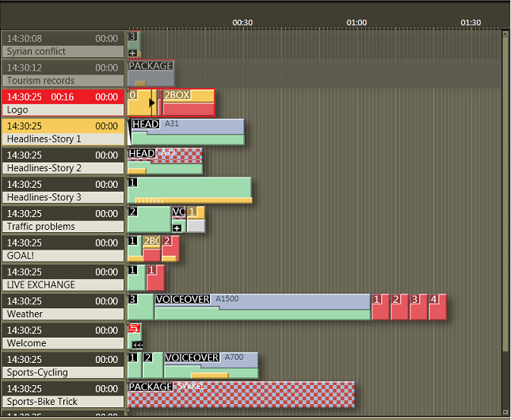The width and height of the screenshot is (511, 420).
Task: Select camera 3 block in Weather row
Action: [140, 307]
